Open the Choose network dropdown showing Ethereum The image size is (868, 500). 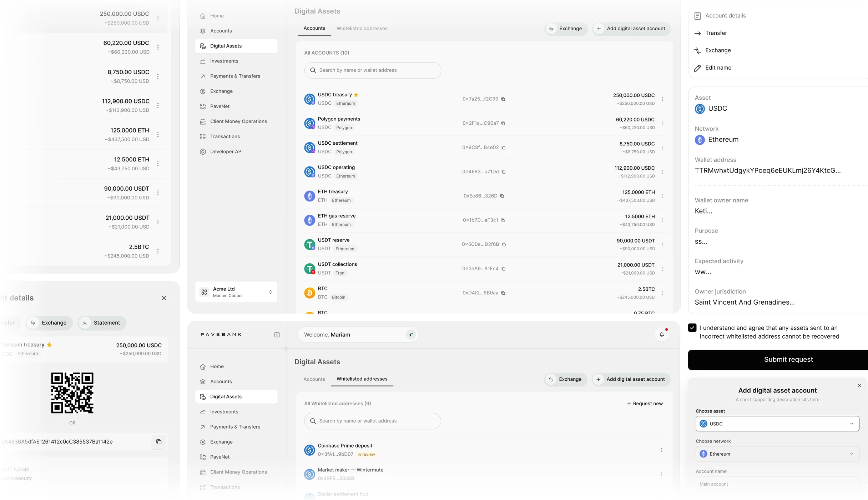pyautogui.click(x=777, y=454)
